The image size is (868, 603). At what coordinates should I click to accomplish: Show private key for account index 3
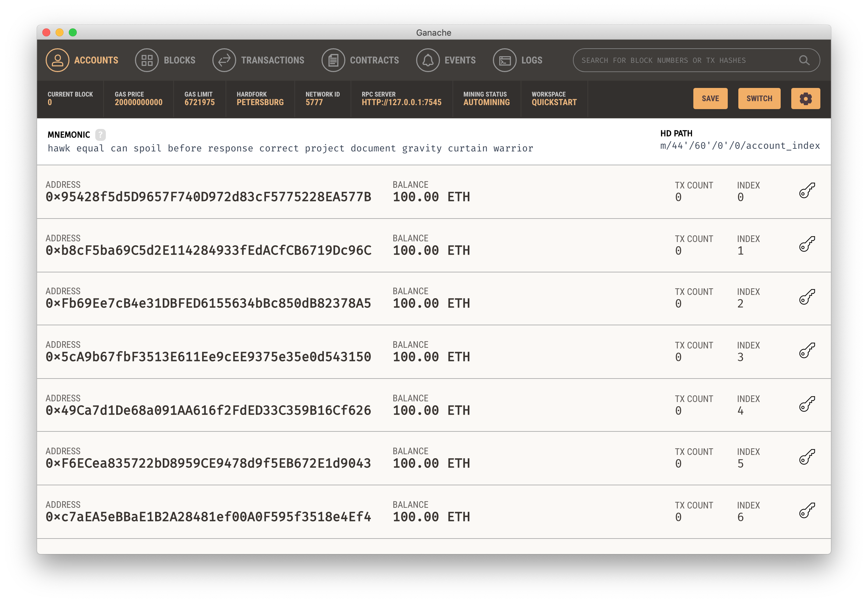click(x=807, y=351)
